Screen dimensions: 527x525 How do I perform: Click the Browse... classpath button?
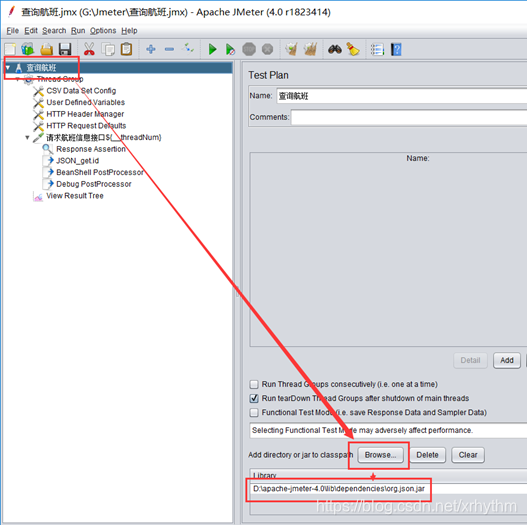[380, 455]
